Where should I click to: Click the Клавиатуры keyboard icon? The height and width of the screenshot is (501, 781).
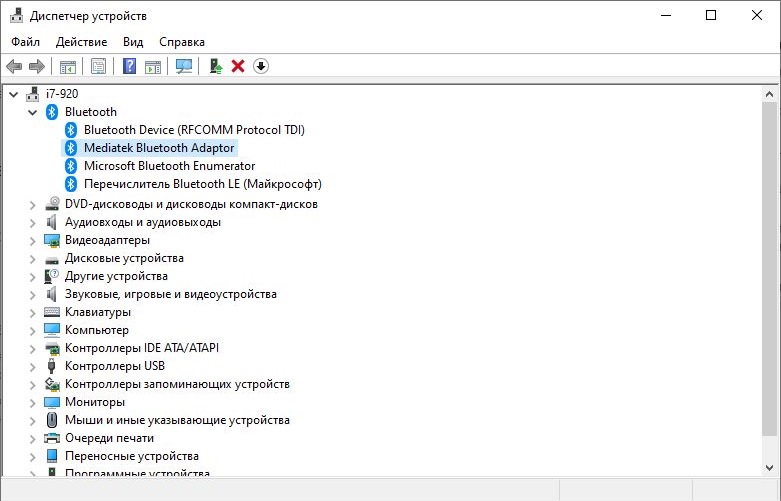(x=52, y=312)
